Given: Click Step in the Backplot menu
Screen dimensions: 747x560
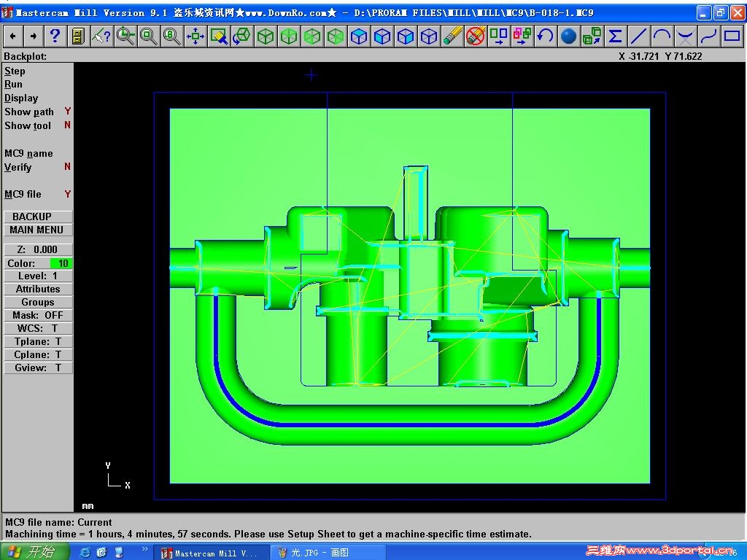Looking at the screenshot, I should pos(15,71).
